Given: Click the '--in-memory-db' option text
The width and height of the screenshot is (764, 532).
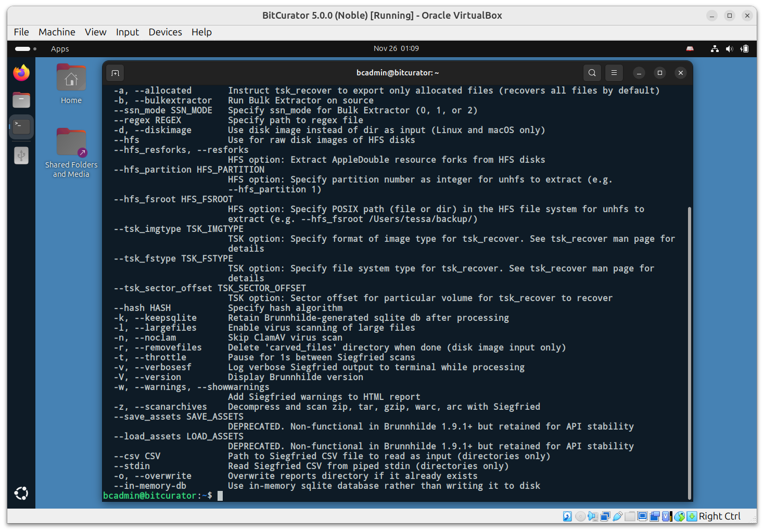Looking at the screenshot, I should (x=150, y=486).
